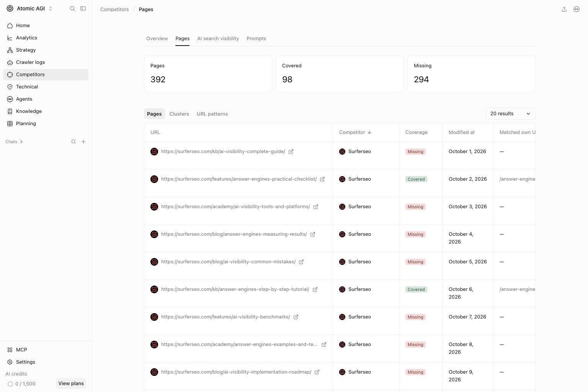The width and height of the screenshot is (588, 392).
Task: Open Settings in the sidebar
Action: tap(46, 362)
